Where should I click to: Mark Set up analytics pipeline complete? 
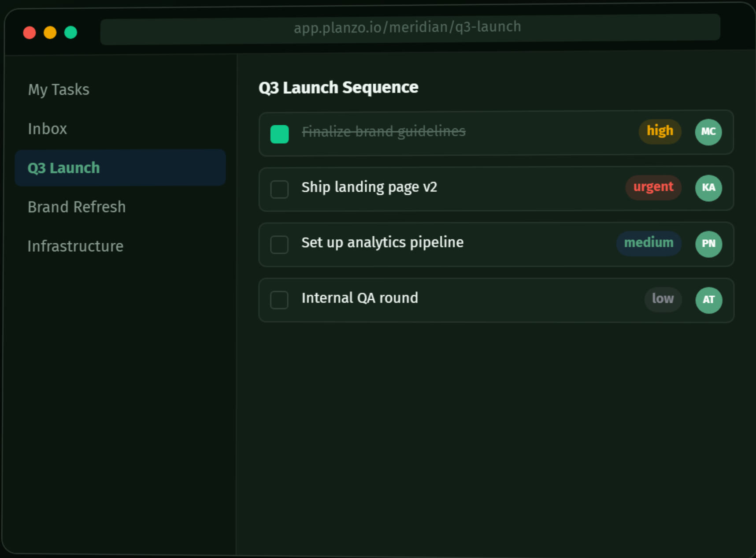(279, 245)
